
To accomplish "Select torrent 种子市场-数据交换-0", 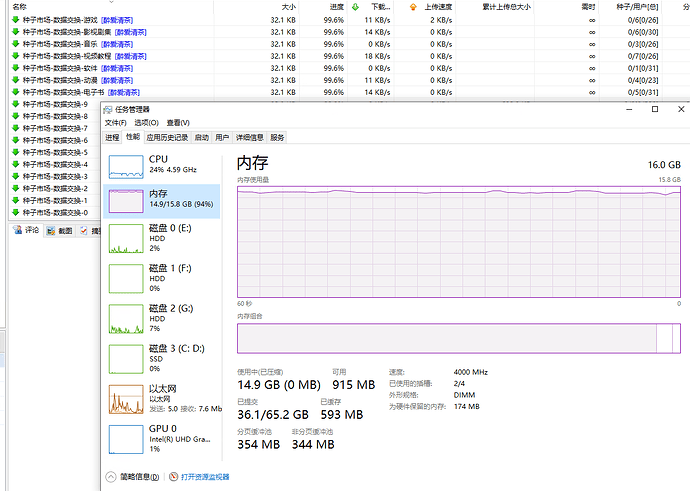I will point(55,213).
